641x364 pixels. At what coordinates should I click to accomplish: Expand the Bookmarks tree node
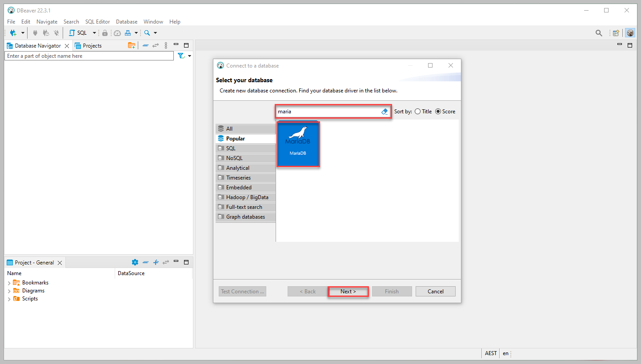point(9,283)
